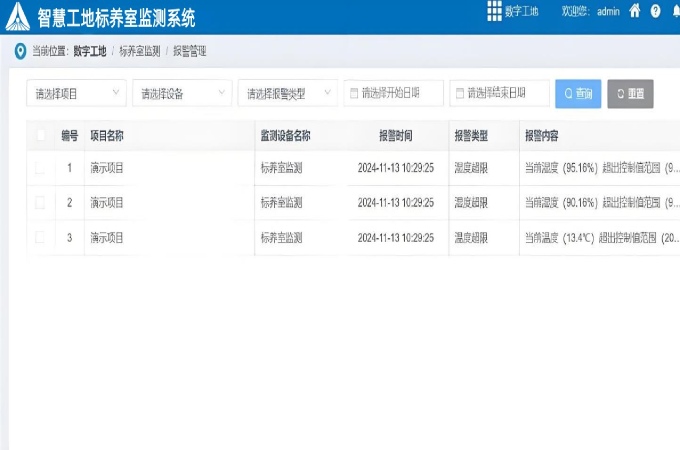The height and width of the screenshot is (450, 680).
Task: Expand the 请选择设备 dropdown
Action: [x=182, y=94]
